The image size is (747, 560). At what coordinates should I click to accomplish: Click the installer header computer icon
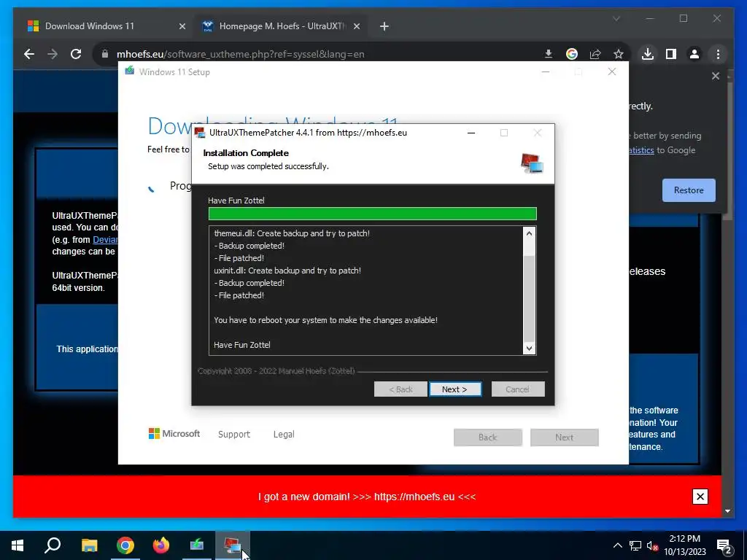[x=532, y=163]
